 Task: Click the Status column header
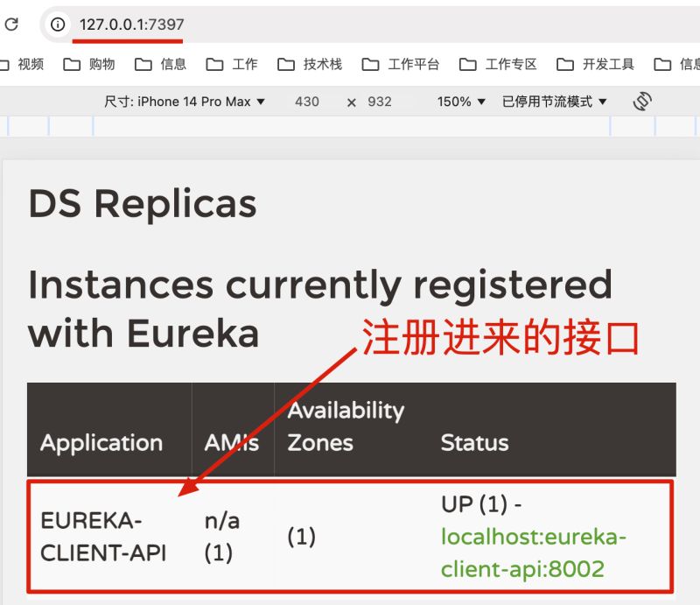point(474,443)
